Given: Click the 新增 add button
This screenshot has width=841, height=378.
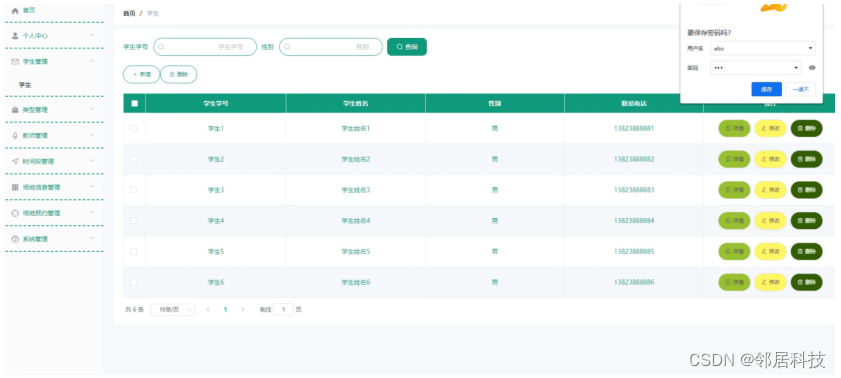Looking at the screenshot, I should tap(141, 75).
